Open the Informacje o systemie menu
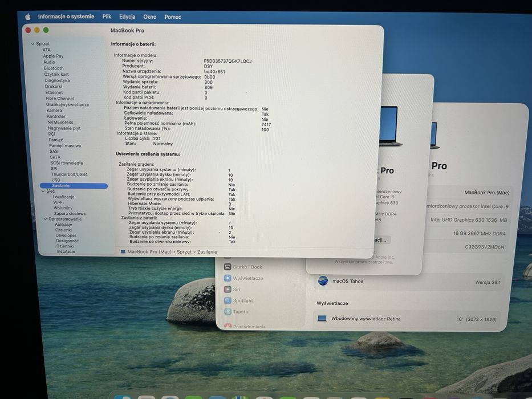 point(66,17)
